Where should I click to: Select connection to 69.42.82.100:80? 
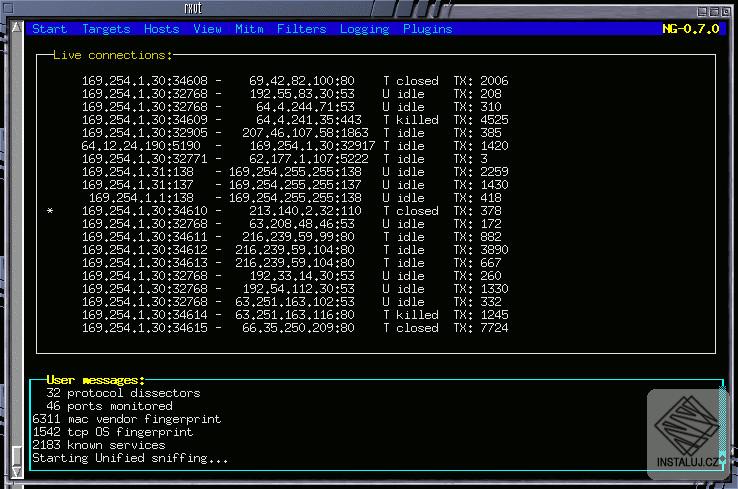(x=295, y=80)
